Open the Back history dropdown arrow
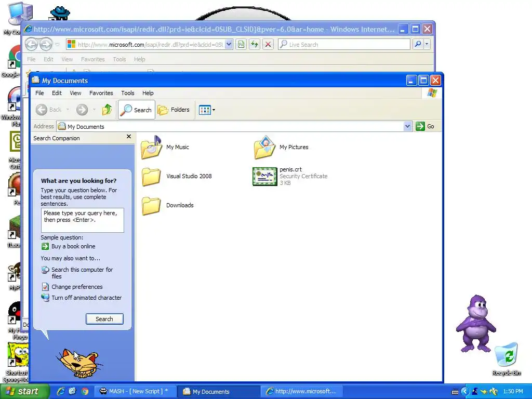 (68, 110)
